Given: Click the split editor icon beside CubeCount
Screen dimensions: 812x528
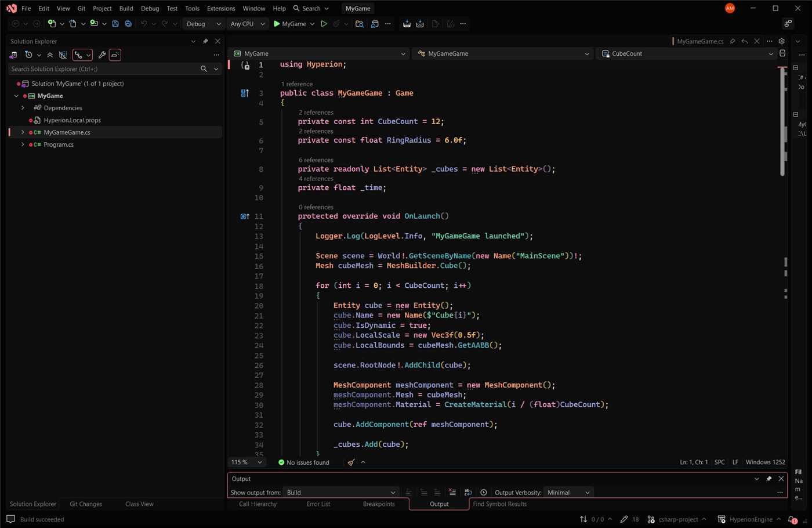Looking at the screenshot, I should click(782, 53).
